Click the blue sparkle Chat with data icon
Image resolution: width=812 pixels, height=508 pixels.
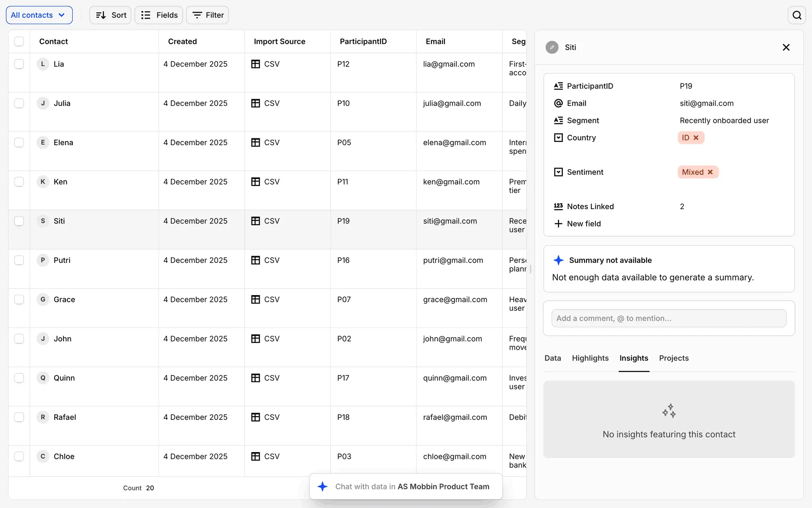323,486
